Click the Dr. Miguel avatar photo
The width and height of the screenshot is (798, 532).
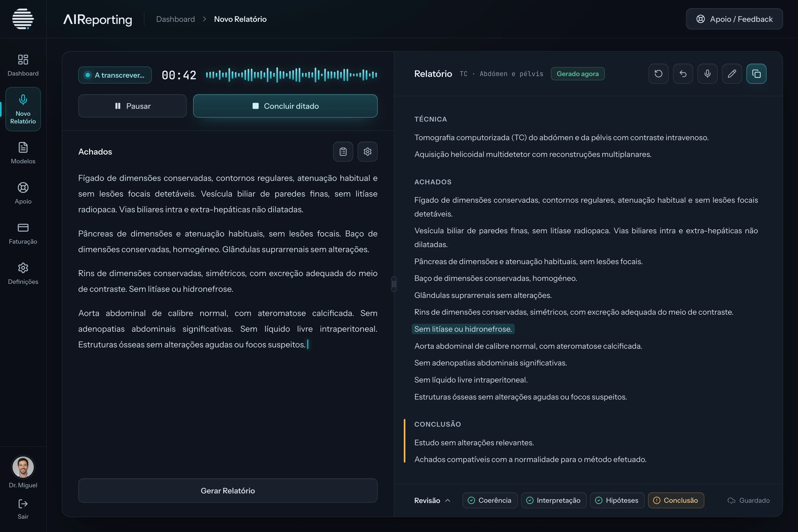pyautogui.click(x=23, y=467)
